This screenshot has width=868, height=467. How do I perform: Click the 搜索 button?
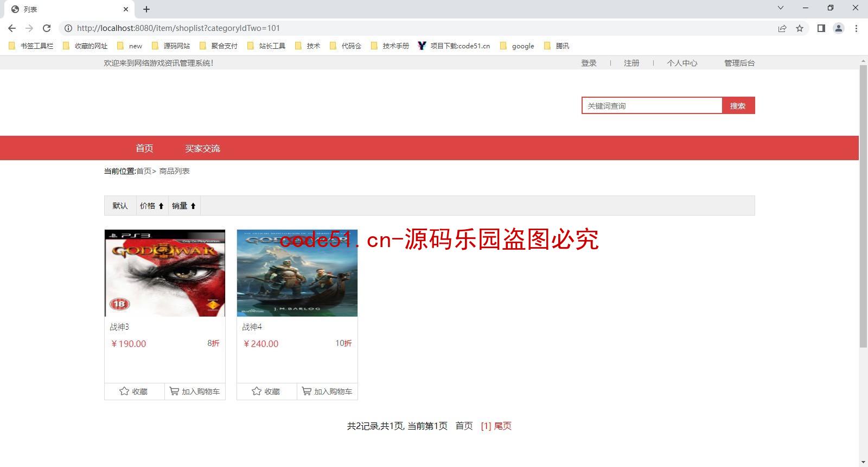pyautogui.click(x=738, y=106)
